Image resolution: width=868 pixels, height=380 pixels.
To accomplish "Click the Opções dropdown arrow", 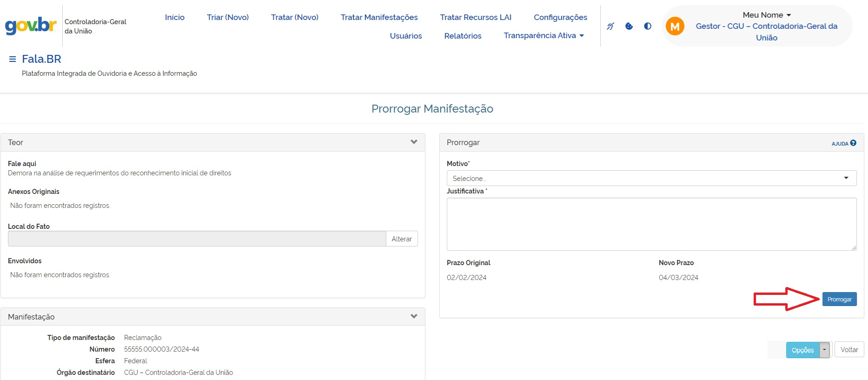I will [x=824, y=350].
